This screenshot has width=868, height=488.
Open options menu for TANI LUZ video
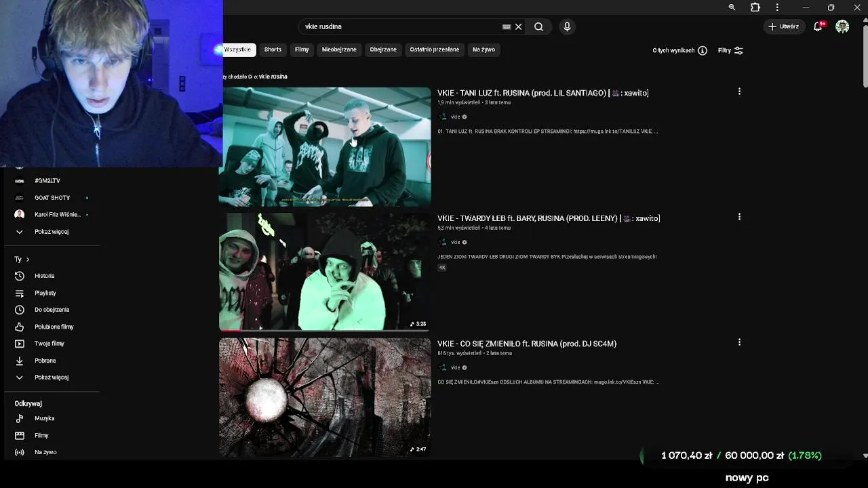point(739,91)
